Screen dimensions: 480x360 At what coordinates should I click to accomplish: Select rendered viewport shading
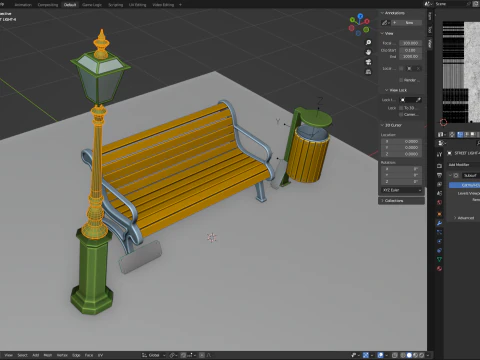click(x=421, y=355)
